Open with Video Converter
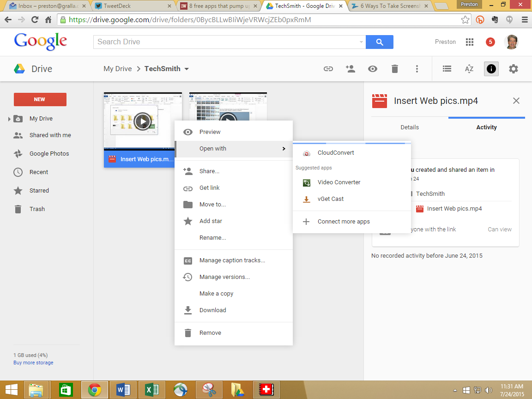Image resolution: width=532 pixels, height=399 pixels. (352, 182)
